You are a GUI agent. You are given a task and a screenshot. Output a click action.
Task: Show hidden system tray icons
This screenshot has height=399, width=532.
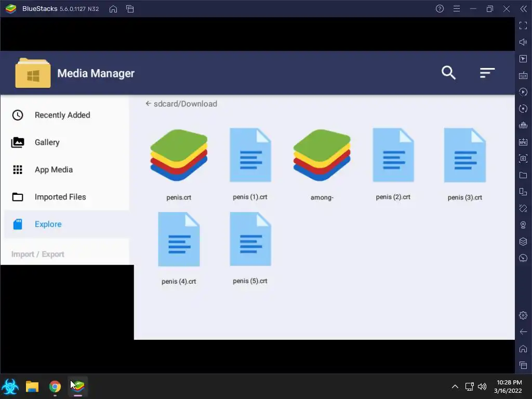(455, 387)
